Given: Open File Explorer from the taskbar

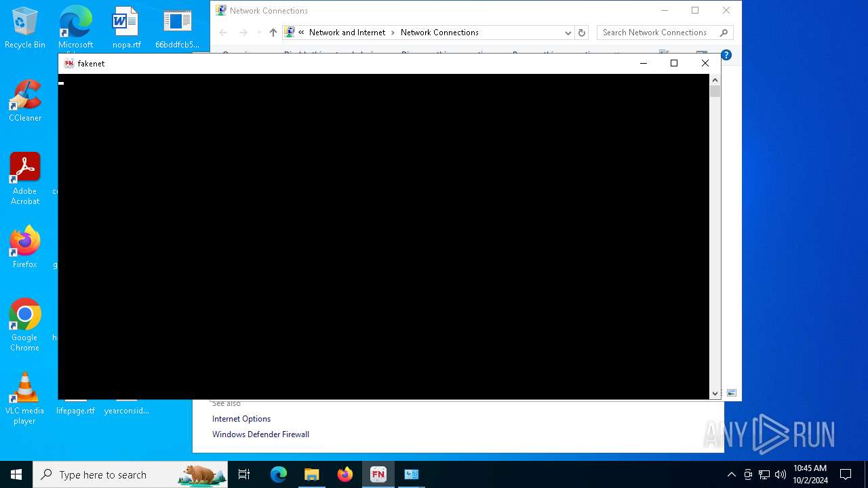Looking at the screenshot, I should click(x=312, y=474).
